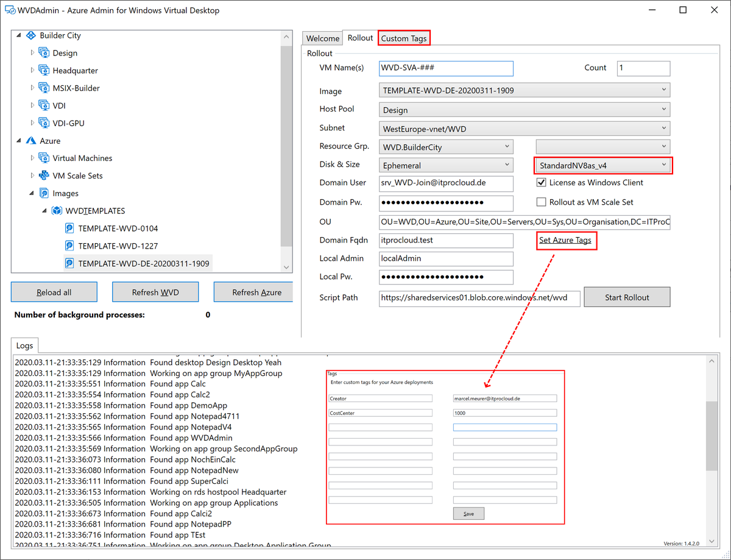The height and width of the screenshot is (560, 731).
Task: Open the Ephemeral disk type dropdown
Action: [446, 165]
